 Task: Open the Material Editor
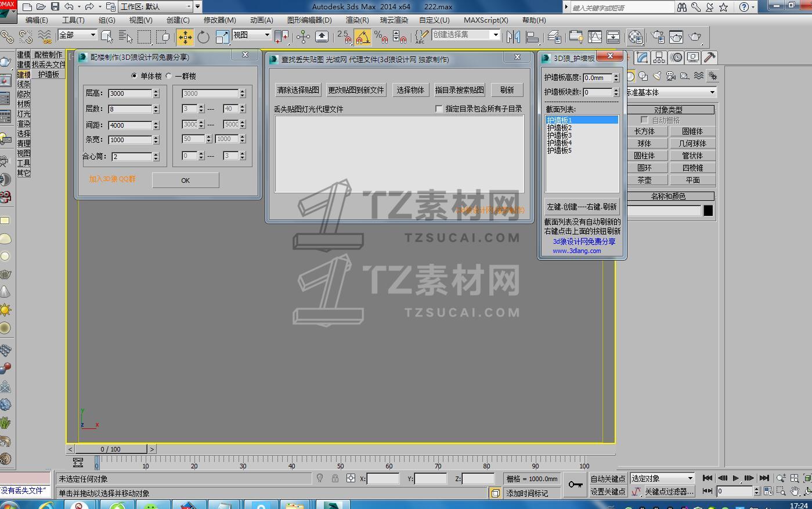click(x=636, y=37)
